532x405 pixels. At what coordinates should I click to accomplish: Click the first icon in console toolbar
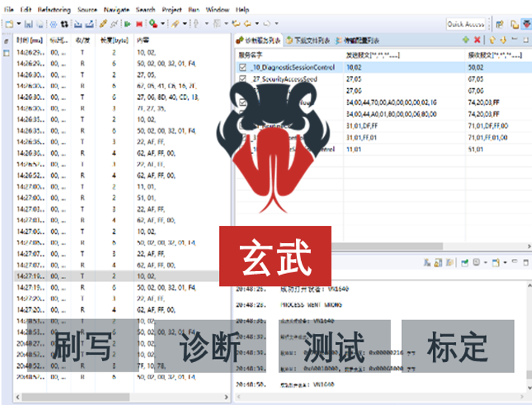(x=427, y=262)
